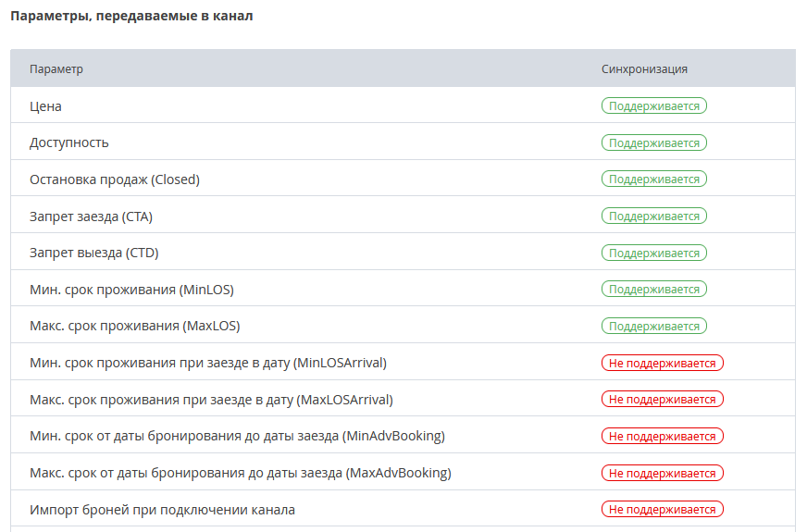Click the Поддерживается badge for MaxLOS
Image resolution: width=807 pixels, height=532 pixels.
click(x=653, y=327)
